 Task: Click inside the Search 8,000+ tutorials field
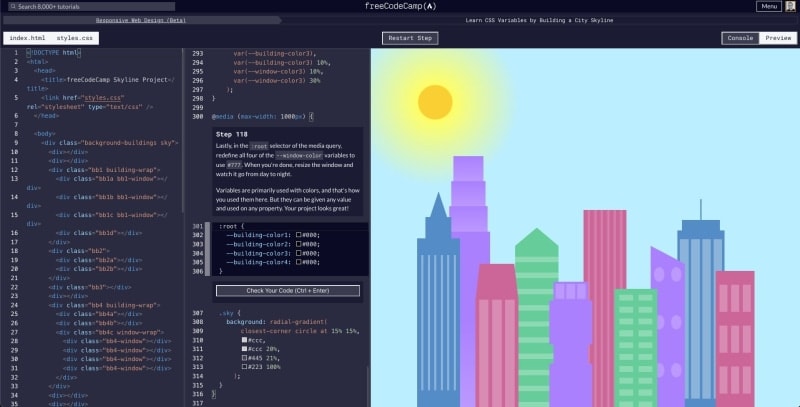[x=100, y=6]
